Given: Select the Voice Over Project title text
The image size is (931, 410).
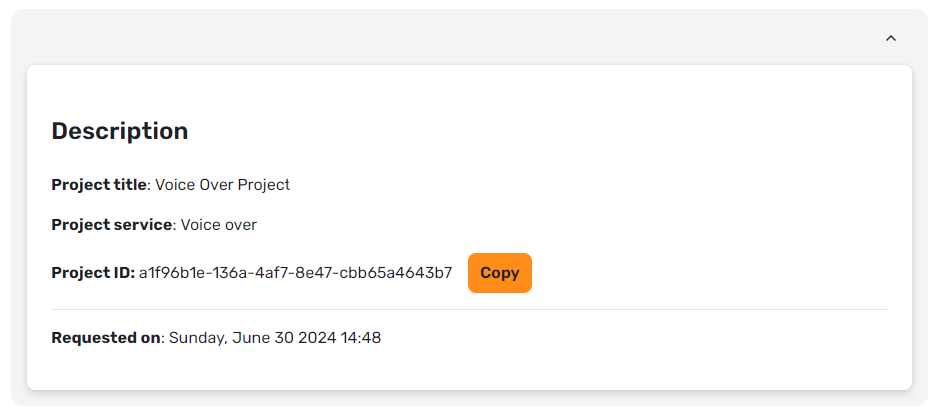Looking at the screenshot, I should tap(223, 185).
